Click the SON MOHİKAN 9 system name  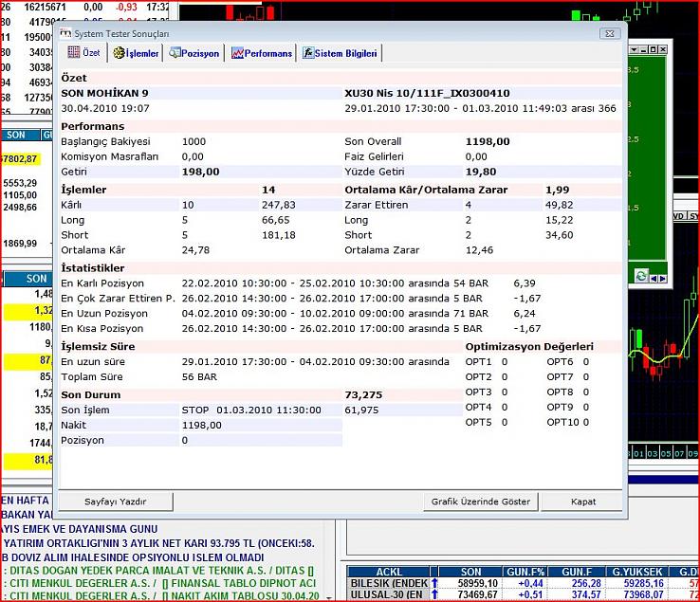click(104, 93)
